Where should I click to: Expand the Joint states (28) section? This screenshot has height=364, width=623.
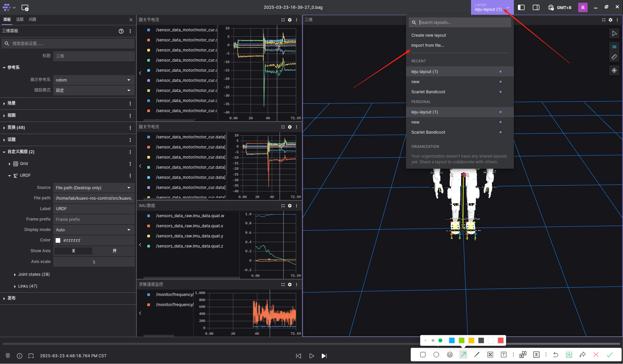coord(34,274)
